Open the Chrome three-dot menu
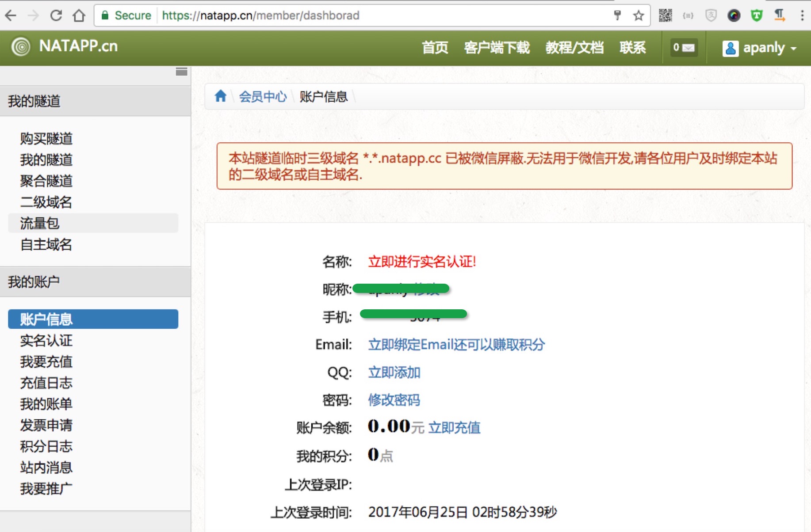This screenshot has height=532, width=811. click(802, 15)
